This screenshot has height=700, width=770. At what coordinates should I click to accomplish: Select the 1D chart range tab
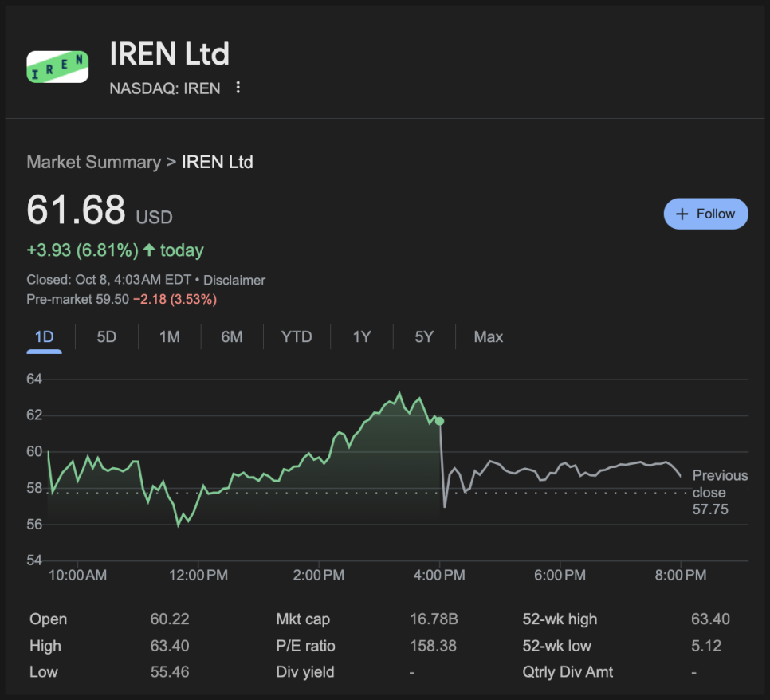tap(44, 337)
